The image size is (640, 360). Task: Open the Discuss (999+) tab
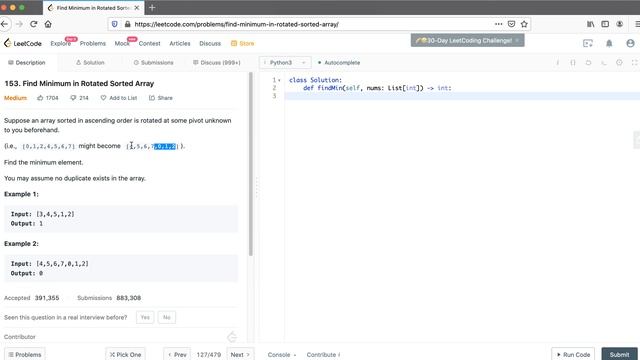(217, 62)
